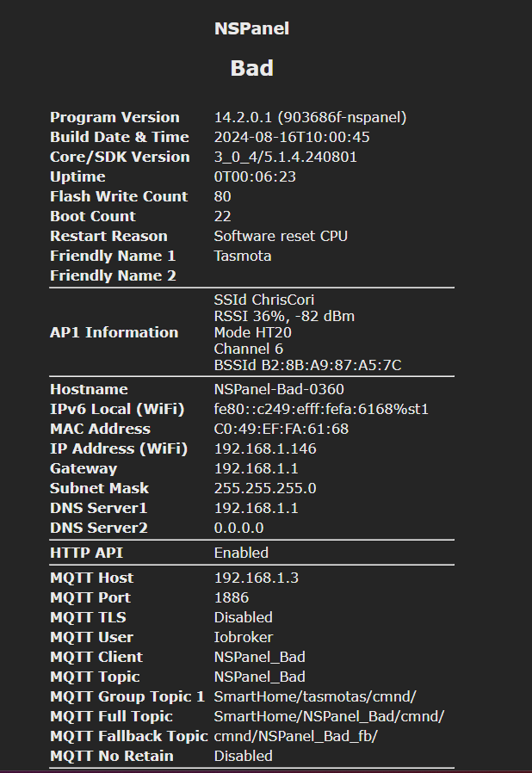
Task: Click the Hostname value NSPanel-Bad-0360
Action: point(279,389)
